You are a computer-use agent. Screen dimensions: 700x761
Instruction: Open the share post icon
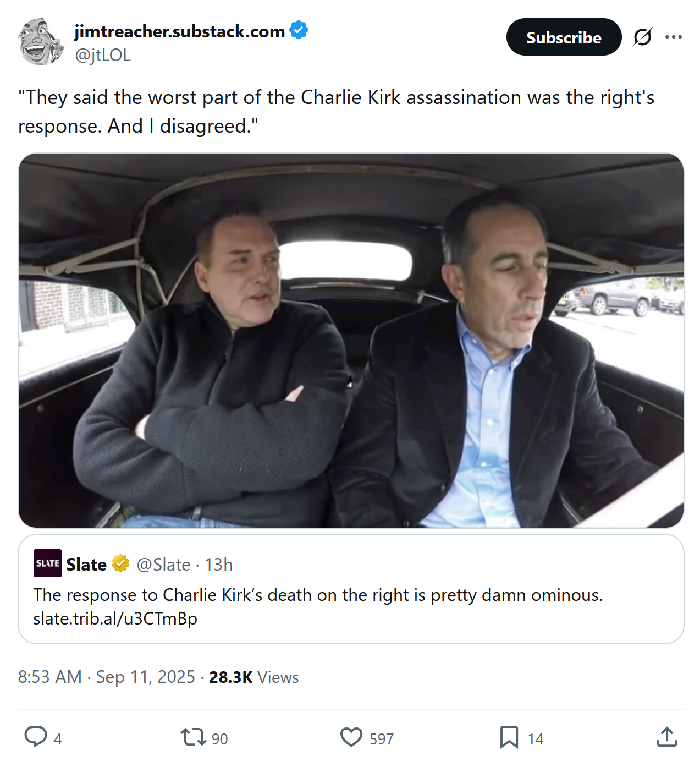tap(666, 737)
